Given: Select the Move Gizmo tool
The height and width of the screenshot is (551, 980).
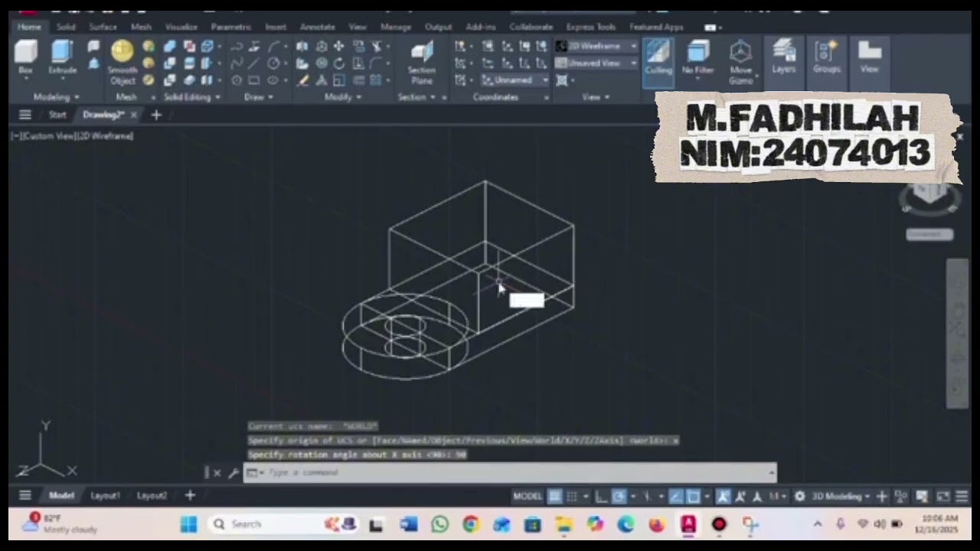Looking at the screenshot, I should point(740,63).
